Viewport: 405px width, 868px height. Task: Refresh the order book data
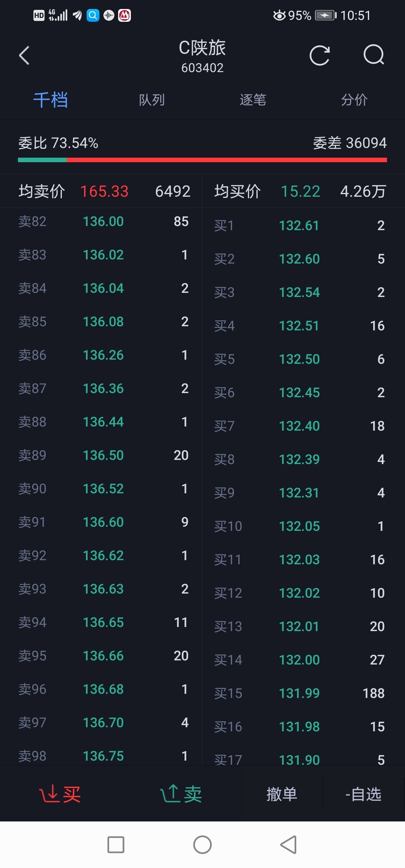coord(319,56)
